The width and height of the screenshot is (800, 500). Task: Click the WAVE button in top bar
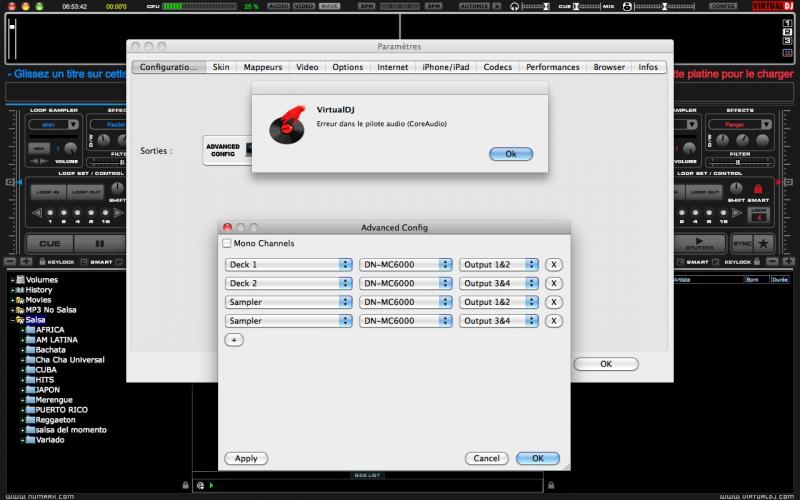coord(330,6)
